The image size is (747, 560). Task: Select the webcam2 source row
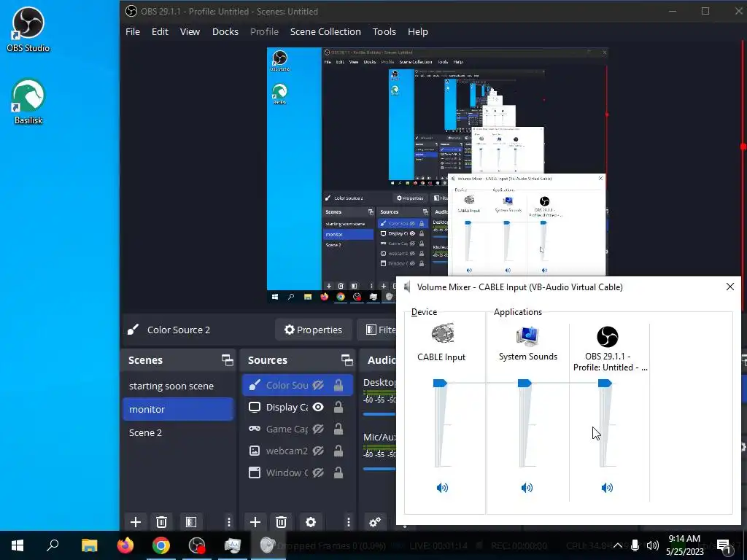(x=298, y=451)
